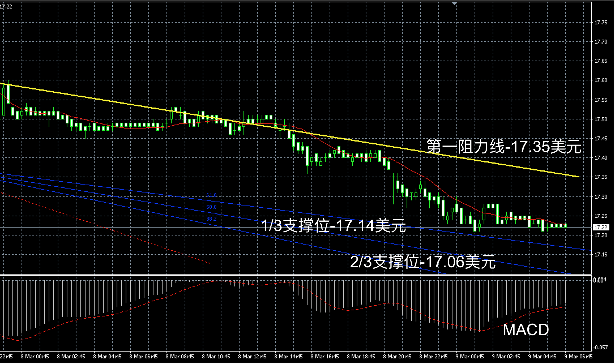Click the 17.50 price scale mark
The width and height of the screenshot is (615, 364).
601,119
